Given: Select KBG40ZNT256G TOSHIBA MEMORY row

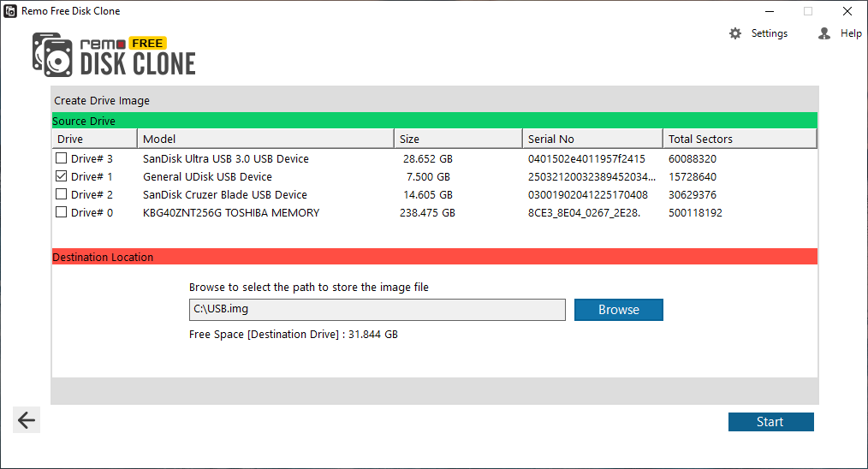Looking at the screenshot, I should pos(435,212).
